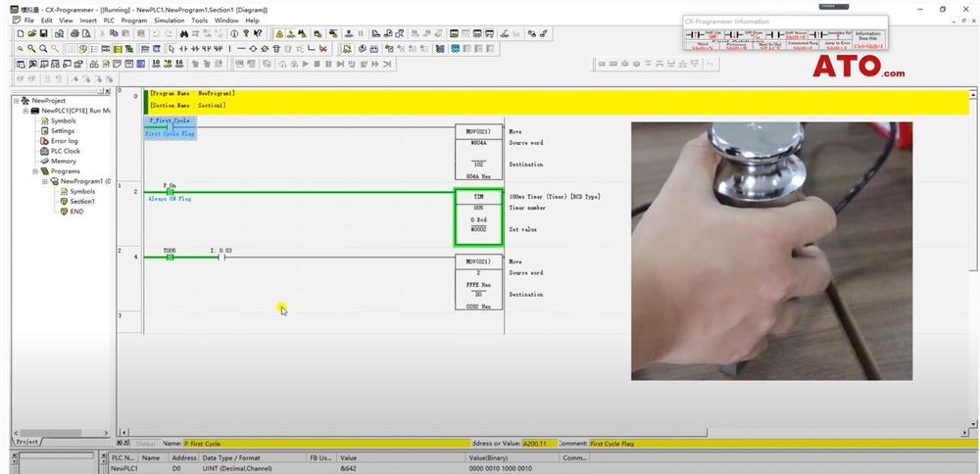Viewport: 980px width, 474px height.
Task: Click the decimal 10 view icon
Action: pyautogui.click(x=156, y=64)
